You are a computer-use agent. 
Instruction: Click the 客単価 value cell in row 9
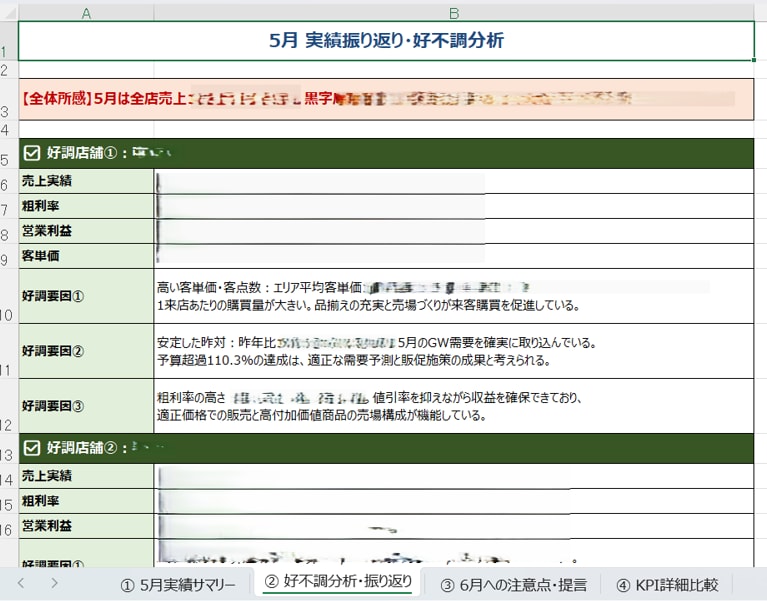(x=453, y=256)
